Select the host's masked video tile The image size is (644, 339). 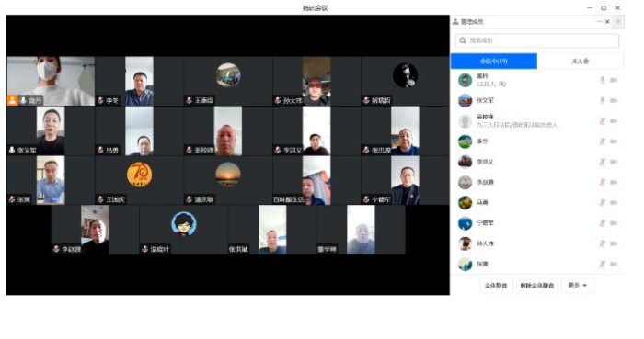51,81
